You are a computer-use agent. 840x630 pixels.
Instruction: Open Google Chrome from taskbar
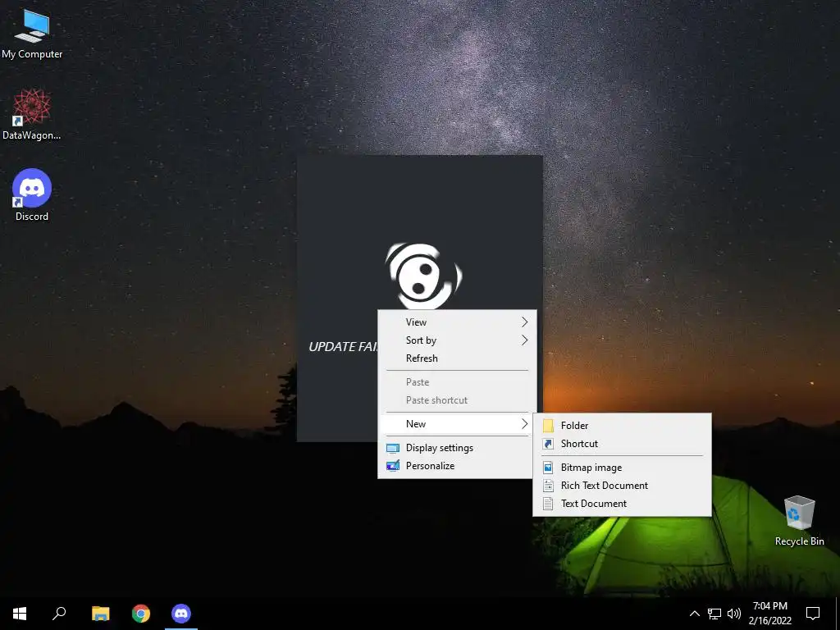[141, 614]
